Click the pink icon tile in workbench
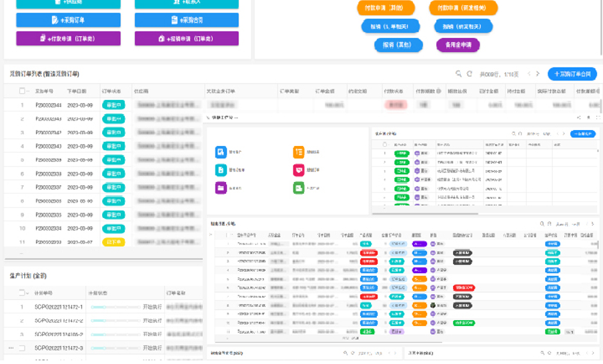The width and height of the screenshot is (603, 364). point(298,170)
